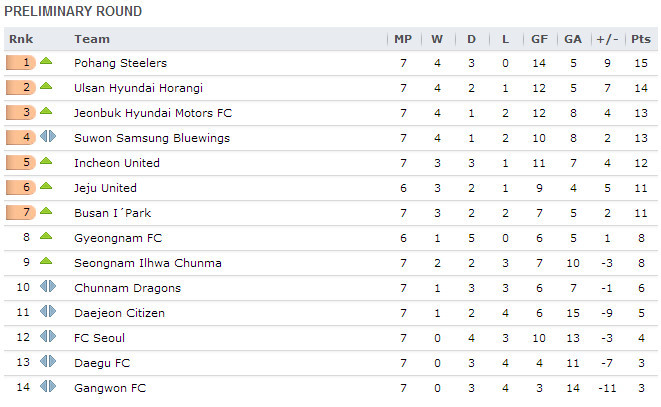Open Jeonbuk Hyundai Motors FC team link
The height and width of the screenshot is (407, 661).
tap(153, 112)
